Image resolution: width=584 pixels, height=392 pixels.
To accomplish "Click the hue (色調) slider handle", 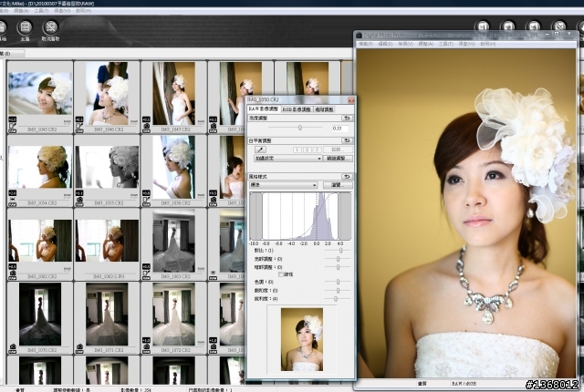I will 339,282.
